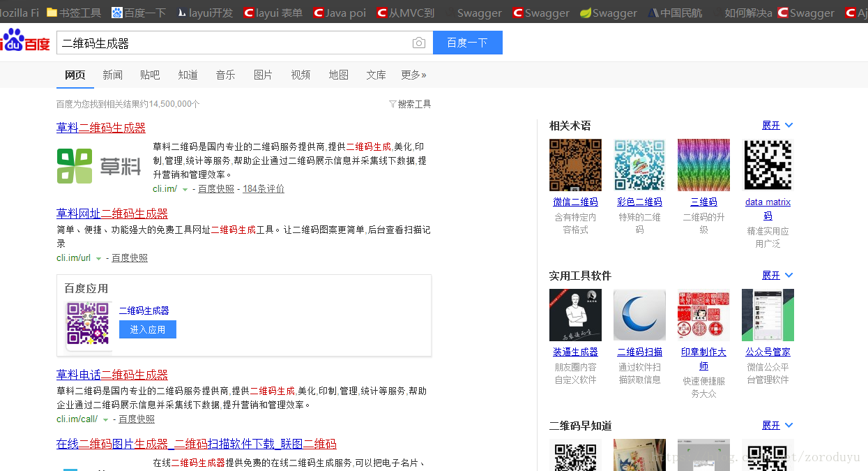This screenshot has width=868, height=471.
Task: Open the 微信二维码 thumbnail image
Action: pyautogui.click(x=575, y=165)
